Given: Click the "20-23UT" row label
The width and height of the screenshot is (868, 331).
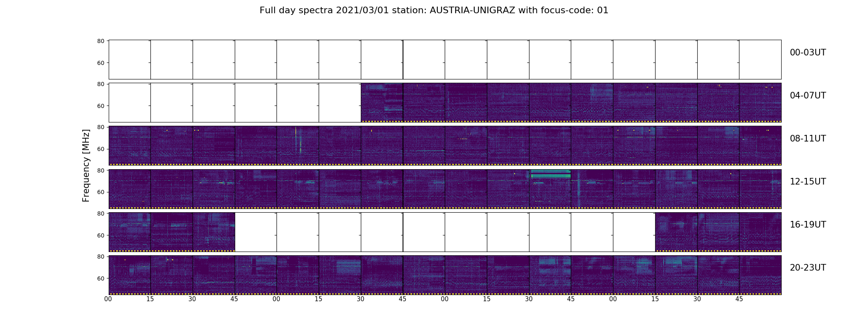Looking at the screenshot, I should pyautogui.click(x=808, y=268).
